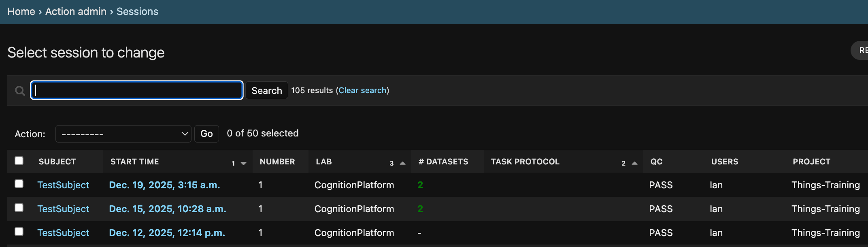Click dataset count 2 in Dec. 15 row
Image resolution: width=868 pixels, height=247 pixels.
click(420, 209)
